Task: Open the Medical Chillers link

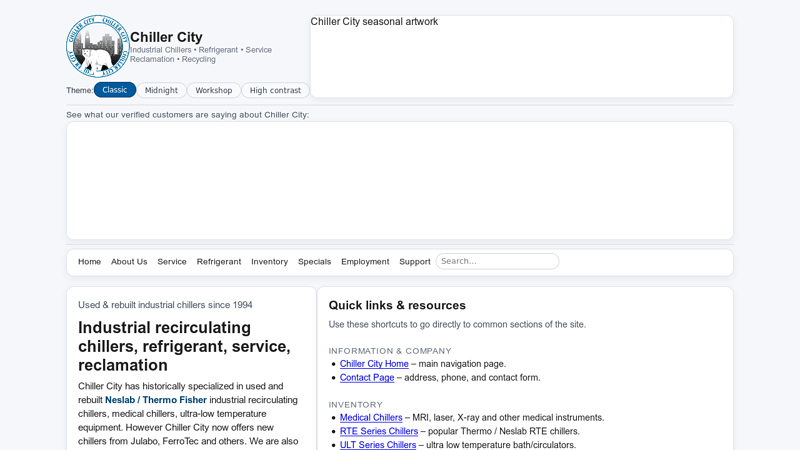Action: [x=371, y=418]
